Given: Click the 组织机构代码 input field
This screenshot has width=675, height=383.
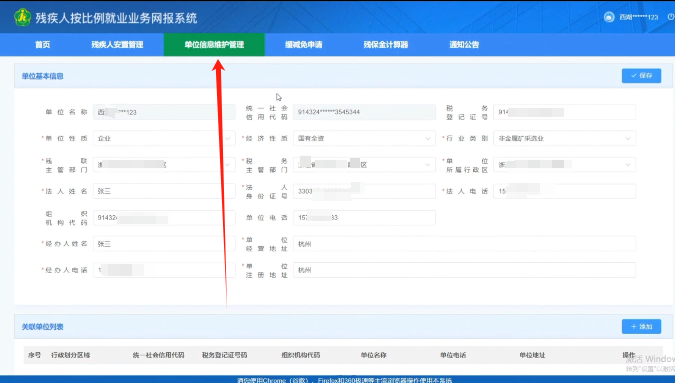Looking at the screenshot, I should (164, 218).
